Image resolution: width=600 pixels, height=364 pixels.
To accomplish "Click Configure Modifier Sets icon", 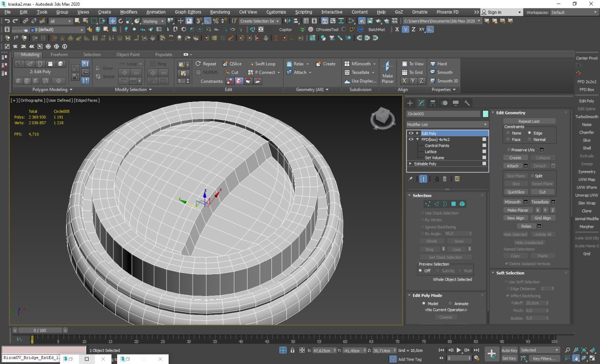I will click(457, 179).
